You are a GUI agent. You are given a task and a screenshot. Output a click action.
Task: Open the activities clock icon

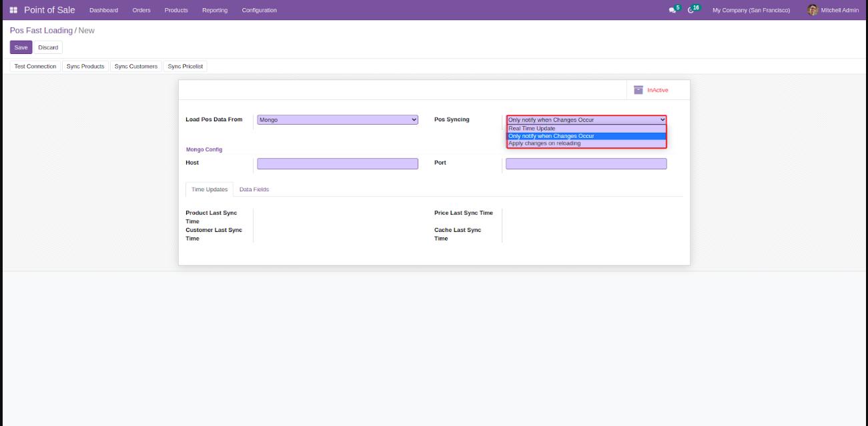pyautogui.click(x=691, y=10)
